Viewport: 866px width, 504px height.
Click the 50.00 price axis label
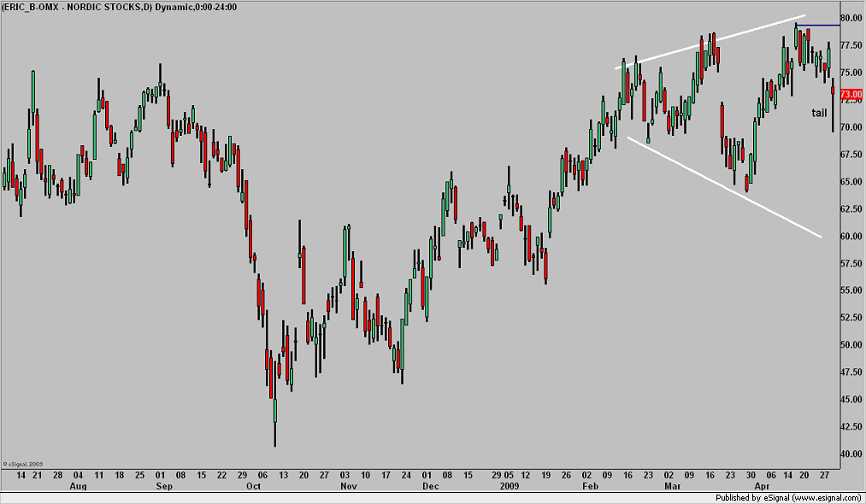point(851,345)
